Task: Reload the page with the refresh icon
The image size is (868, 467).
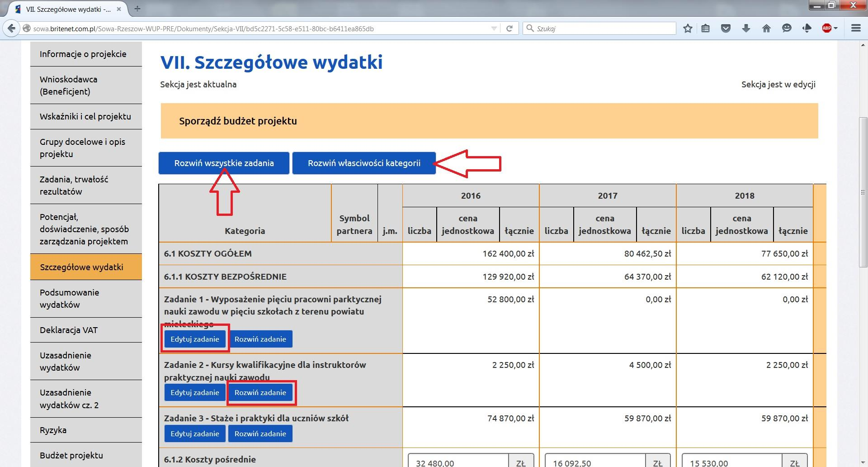Action: click(509, 29)
